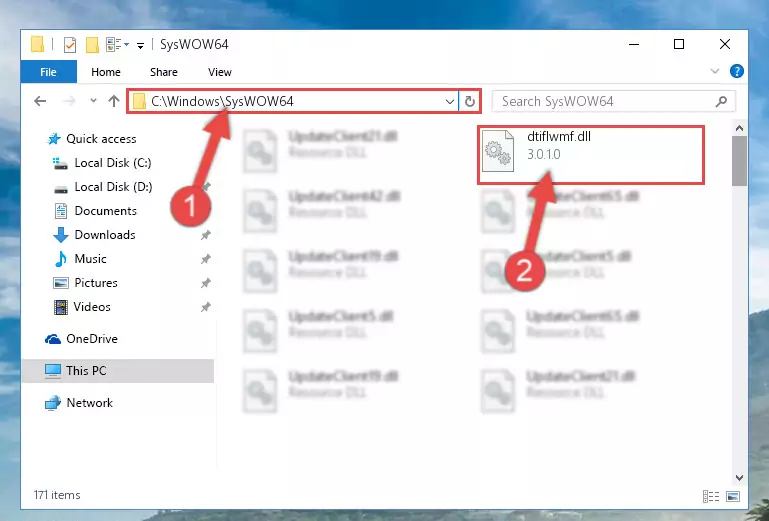The width and height of the screenshot is (769, 521).
Task: Expand the ribbon with the chevron
Action: click(715, 71)
